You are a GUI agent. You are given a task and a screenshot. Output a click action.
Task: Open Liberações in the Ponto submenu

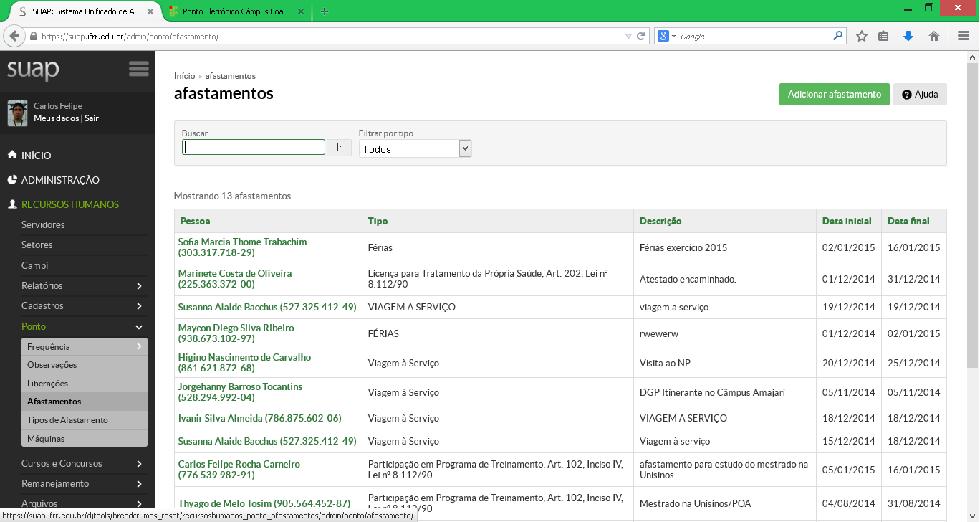point(47,384)
